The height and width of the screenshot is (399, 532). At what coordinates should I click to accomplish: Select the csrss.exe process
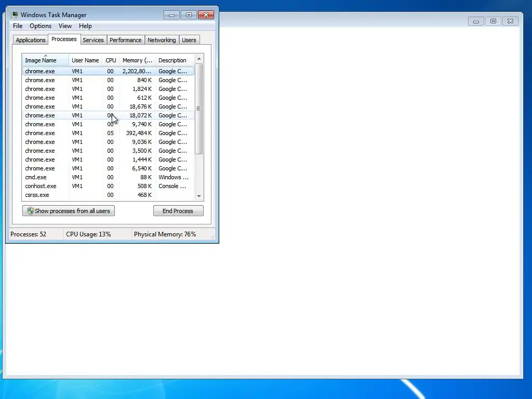[108, 195]
